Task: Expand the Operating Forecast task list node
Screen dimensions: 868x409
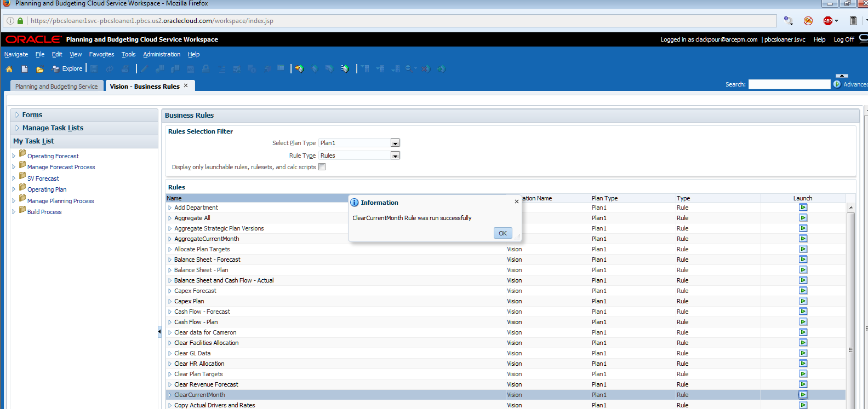Action: (x=14, y=155)
